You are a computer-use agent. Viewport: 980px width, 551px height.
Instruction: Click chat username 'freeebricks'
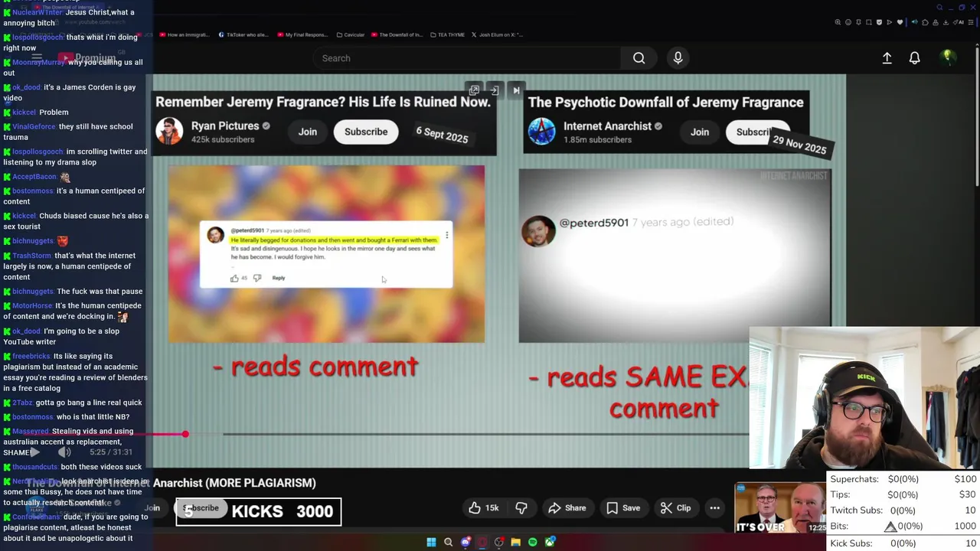point(31,356)
